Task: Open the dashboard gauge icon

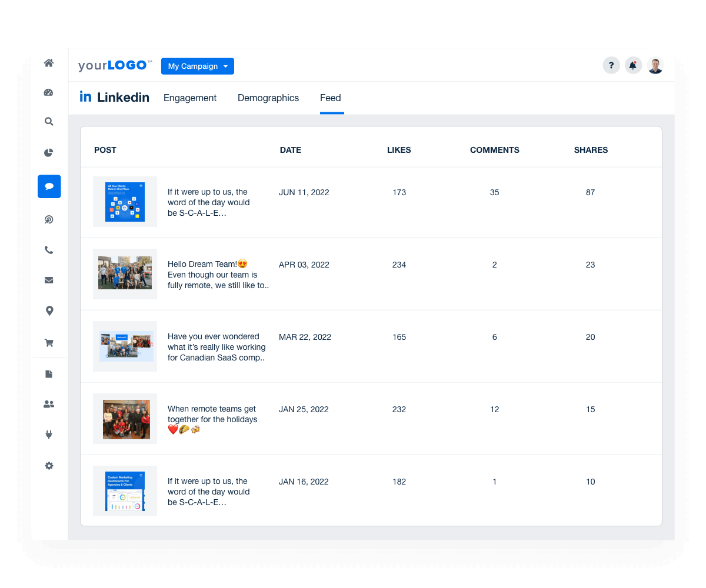Action: 49,92
